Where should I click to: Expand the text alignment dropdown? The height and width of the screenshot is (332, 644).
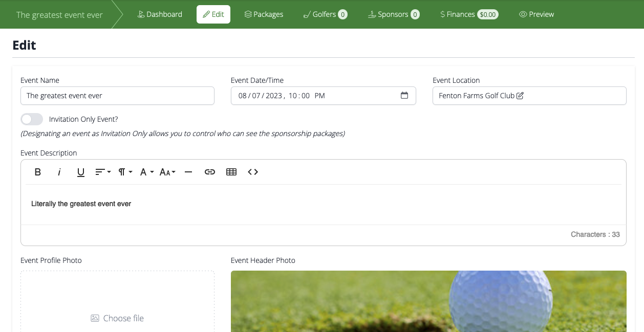[103, 172]
